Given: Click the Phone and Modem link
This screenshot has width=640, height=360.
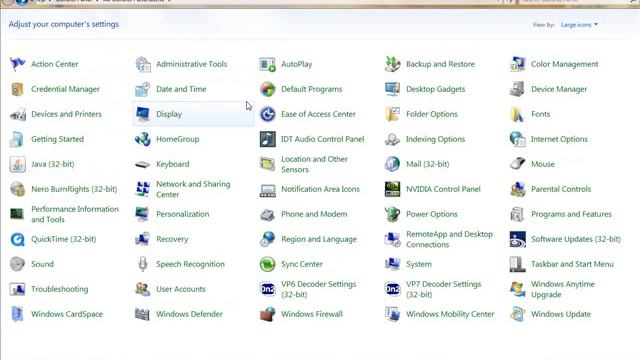Looking at the screenshot, I should 314,214.
